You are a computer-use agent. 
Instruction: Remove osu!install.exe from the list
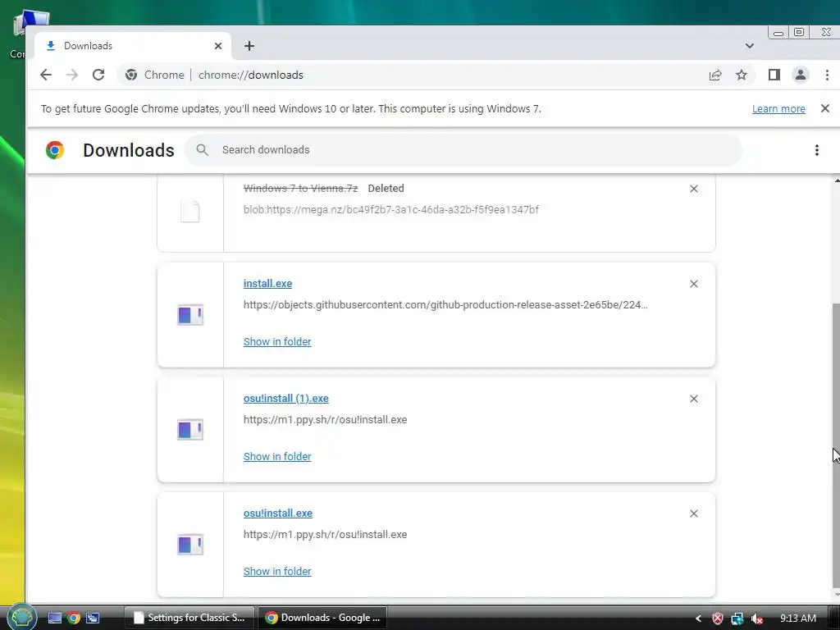tap(694, 514)
